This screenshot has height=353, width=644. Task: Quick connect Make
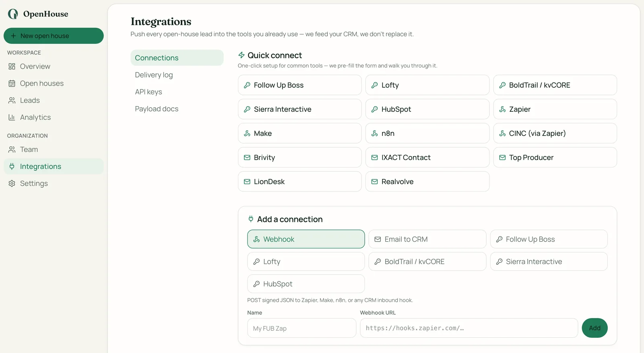click(x=300, y=133)
